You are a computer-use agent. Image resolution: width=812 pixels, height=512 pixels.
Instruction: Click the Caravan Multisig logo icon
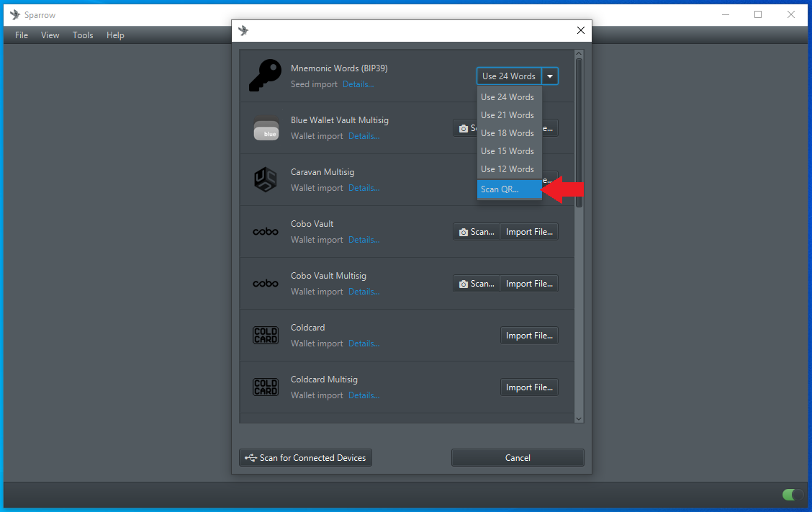click(x=266, y=180)
